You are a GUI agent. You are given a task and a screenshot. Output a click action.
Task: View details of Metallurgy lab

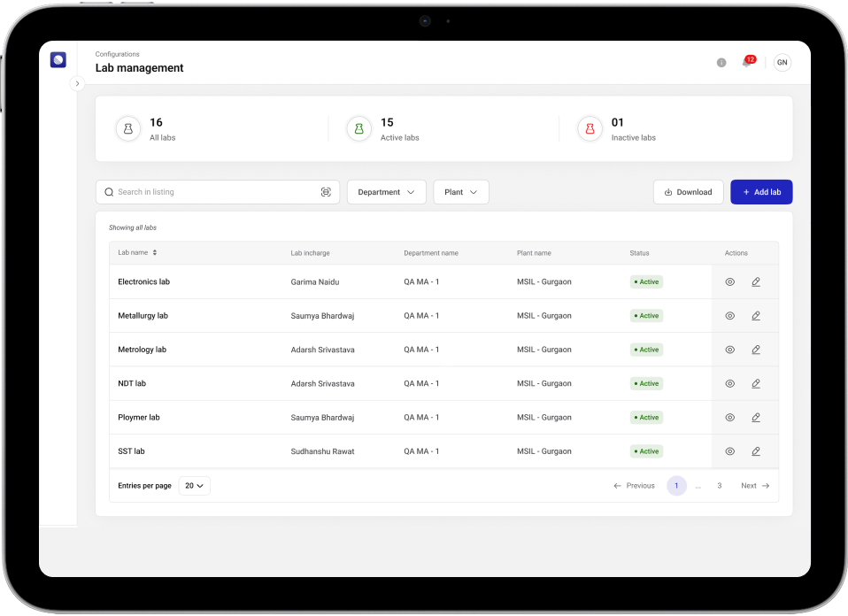pyautogui.click(x=730, y=316)
